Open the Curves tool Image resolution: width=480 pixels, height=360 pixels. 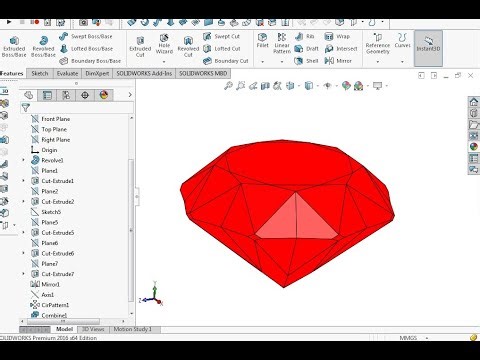pyautogui.click(x=402, y=41)
